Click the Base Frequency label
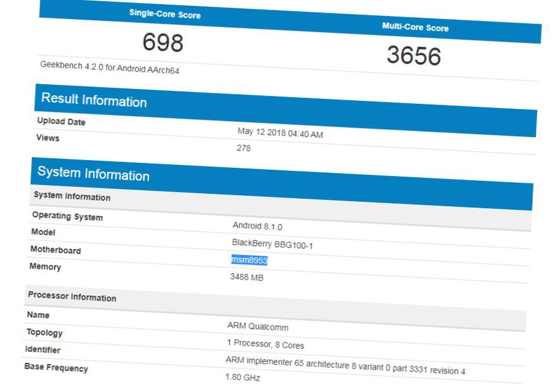This screenshot has width=558, height=392. tap(56, 367)
